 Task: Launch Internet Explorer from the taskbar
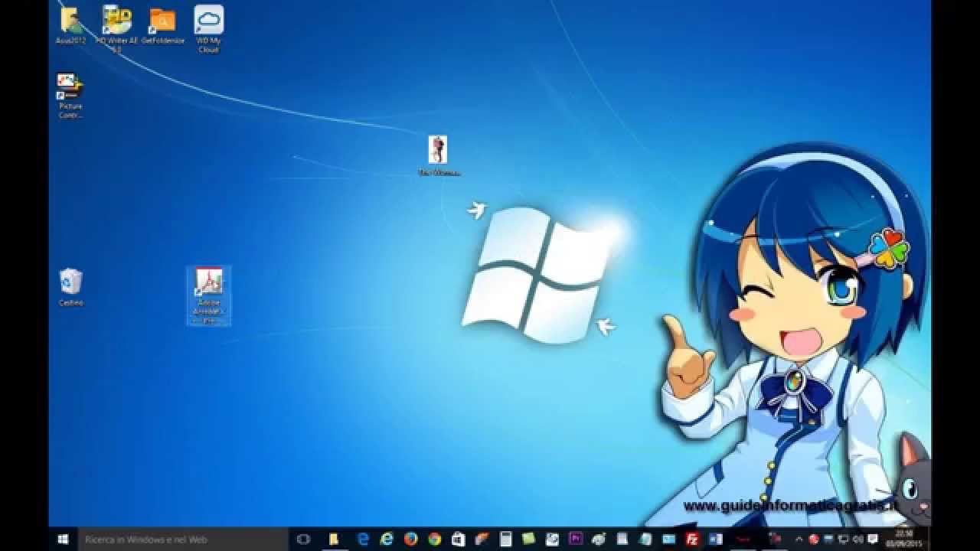387,540
